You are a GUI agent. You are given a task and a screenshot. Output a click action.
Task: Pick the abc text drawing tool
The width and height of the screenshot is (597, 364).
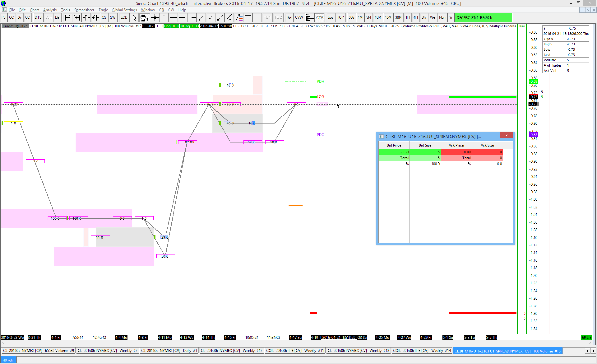pyautogui.click(x=257, y=18)
